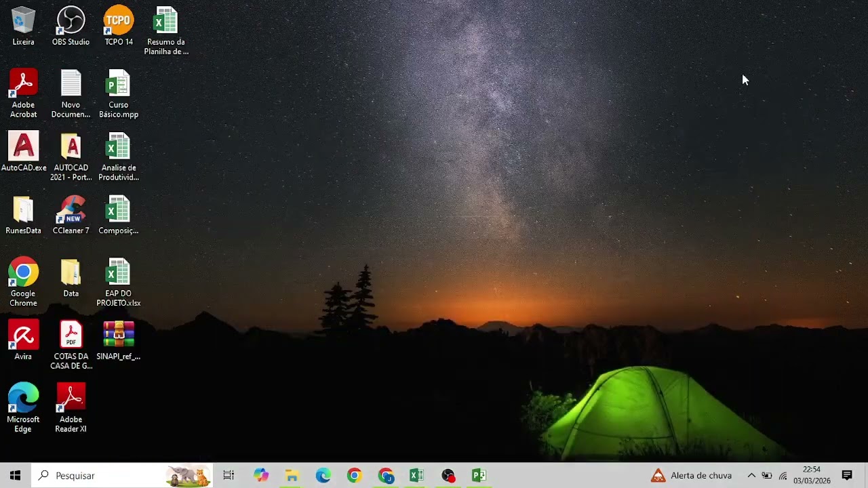This screenshot has height=488, width=868.
Task: Select the Avira antivirus desktop shortcut
Action: [x=23, y=341]
